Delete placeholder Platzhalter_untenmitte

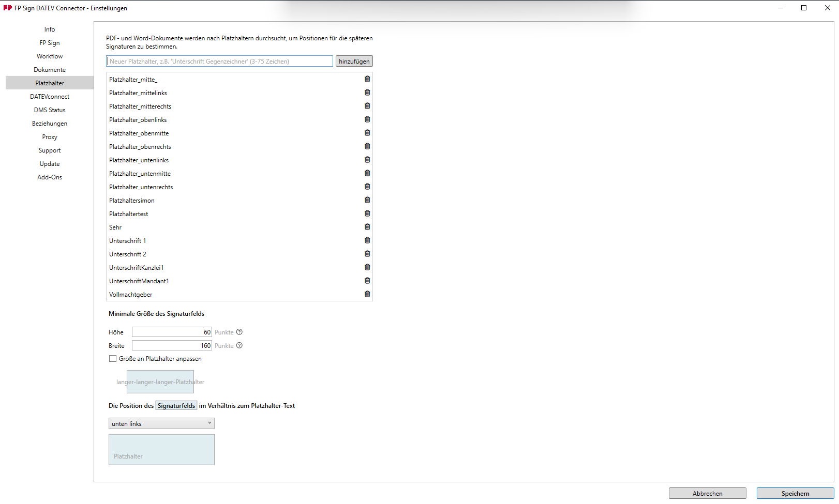pyautogui.click(x=367, y=173)
